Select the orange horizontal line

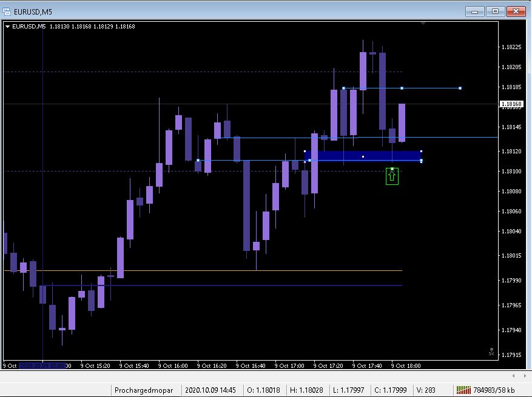(203, 270)
